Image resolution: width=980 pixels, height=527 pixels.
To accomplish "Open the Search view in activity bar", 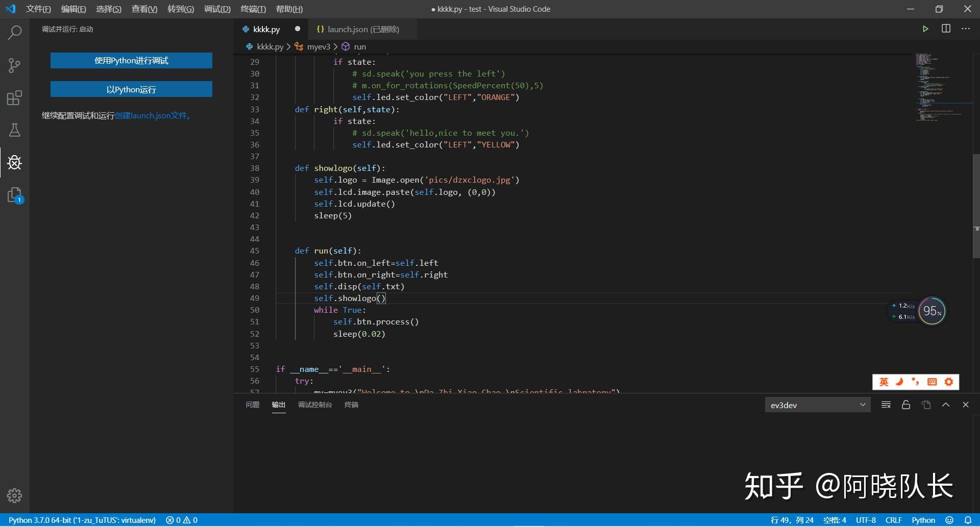I will pos(14,32).
